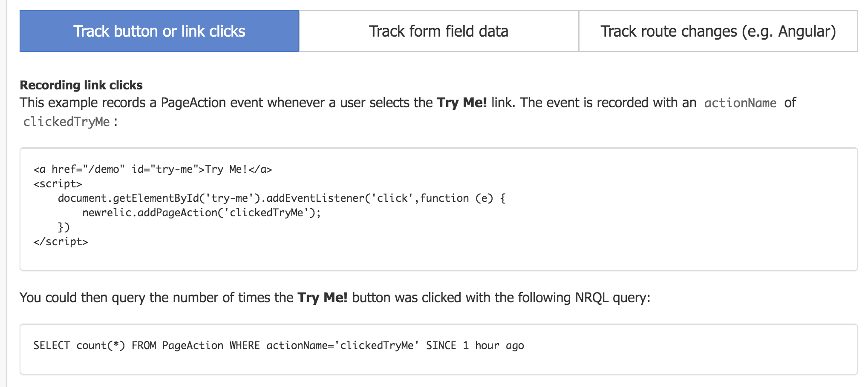
Task: Click the bold Try Me! in first paragraph
Action: tap(462, 103)
